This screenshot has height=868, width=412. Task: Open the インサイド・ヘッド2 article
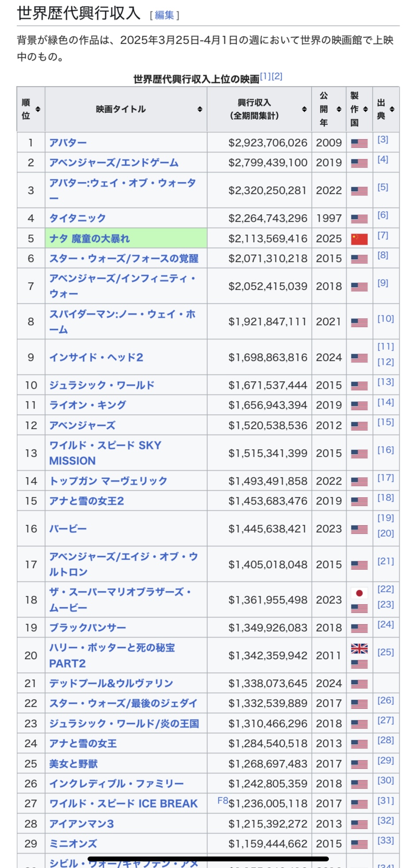(x=96, y=357)
